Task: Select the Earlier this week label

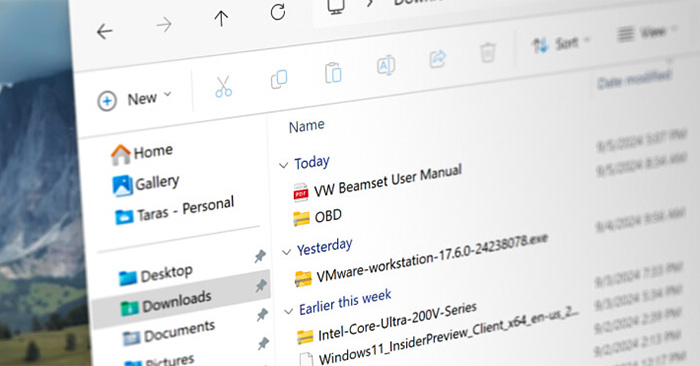Action: (x=345, y=302)
